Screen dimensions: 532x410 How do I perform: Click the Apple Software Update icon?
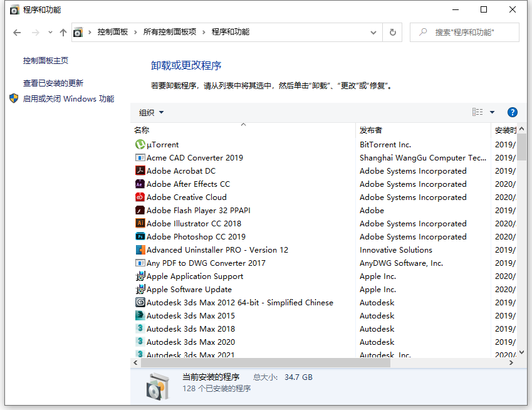tap(140, 289)
